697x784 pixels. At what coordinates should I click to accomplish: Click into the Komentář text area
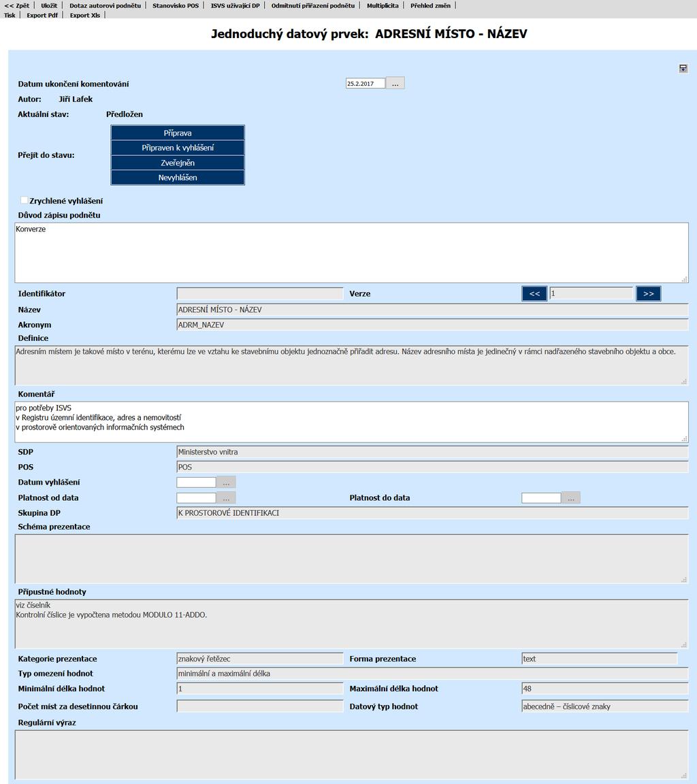[x=351, y=421]
